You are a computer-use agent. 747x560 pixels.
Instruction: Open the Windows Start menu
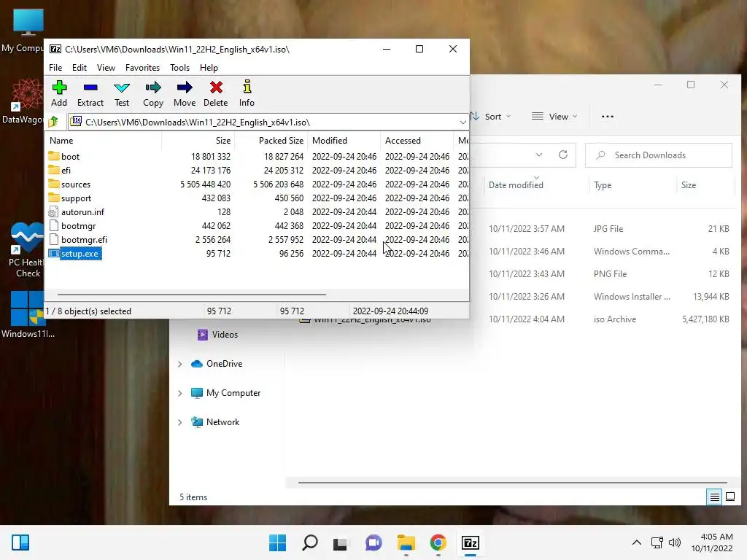coord(277,542)
